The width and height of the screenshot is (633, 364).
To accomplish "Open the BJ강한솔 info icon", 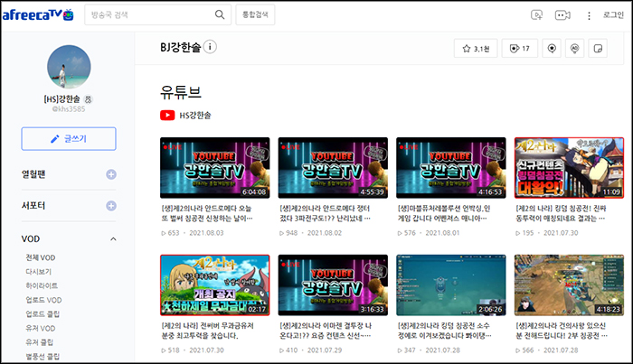I will point(210,47).
